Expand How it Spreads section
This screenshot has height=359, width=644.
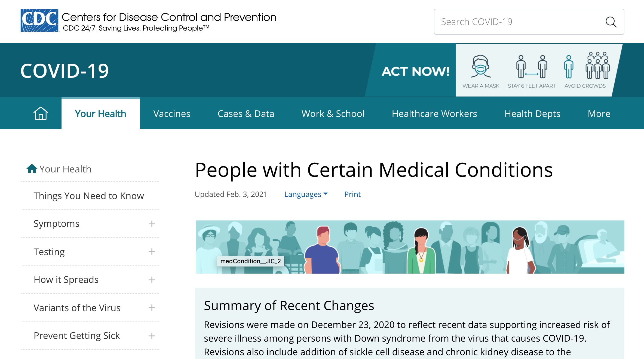pos(152,280)
